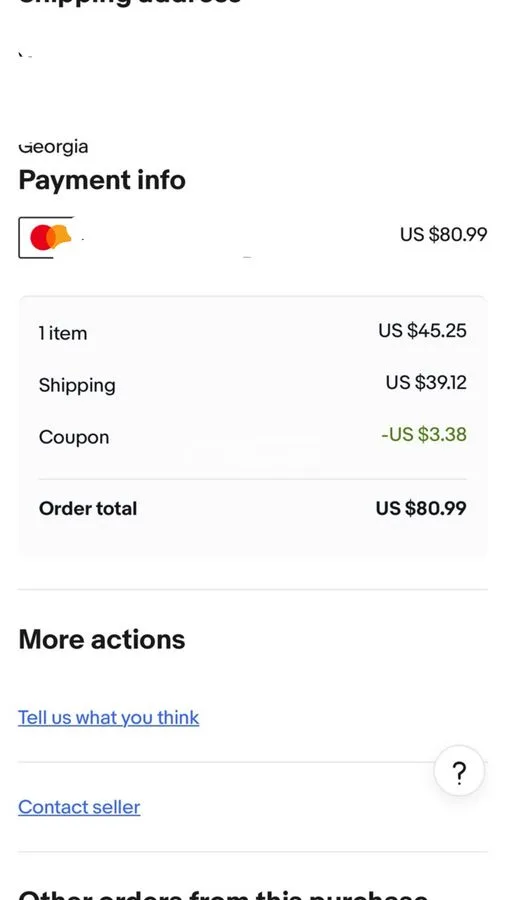
Task: Open the Tell us what you think link
Action: pyautogui.click(x=108, y=717)
